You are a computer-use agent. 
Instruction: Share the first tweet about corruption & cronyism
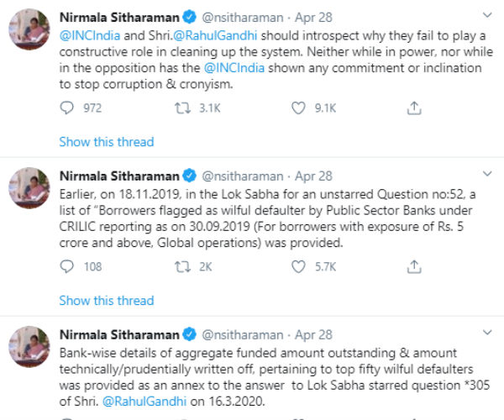pos(414,108)
